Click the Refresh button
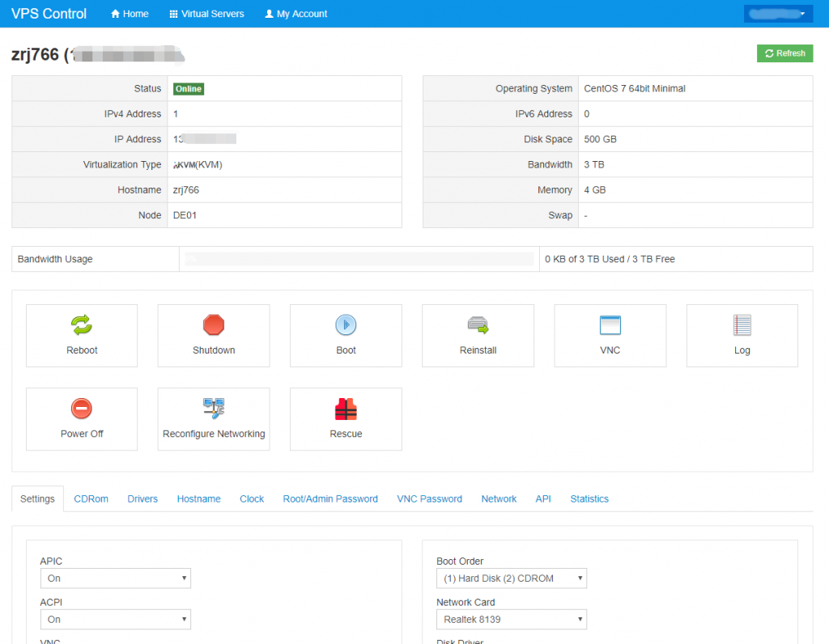The width and height of the screenshot is (829, 644). [784, 53]
